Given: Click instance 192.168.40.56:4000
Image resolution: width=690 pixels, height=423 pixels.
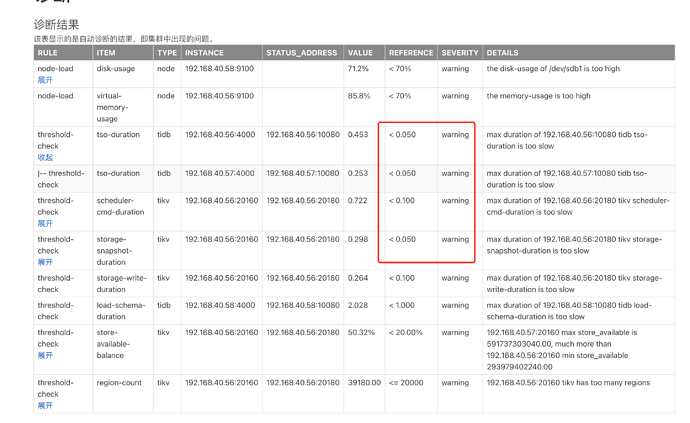Looking at the screenshot, I should pyautogui.click(x=220, y=135).
